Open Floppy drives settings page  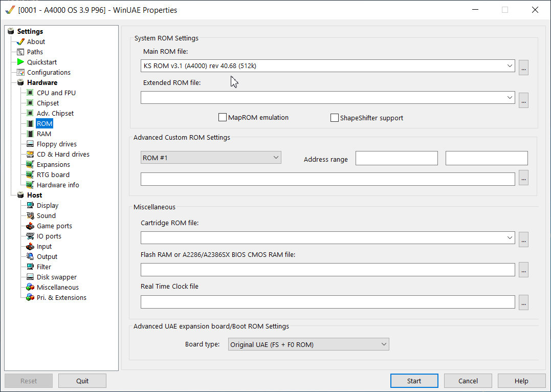click(57, 144)
